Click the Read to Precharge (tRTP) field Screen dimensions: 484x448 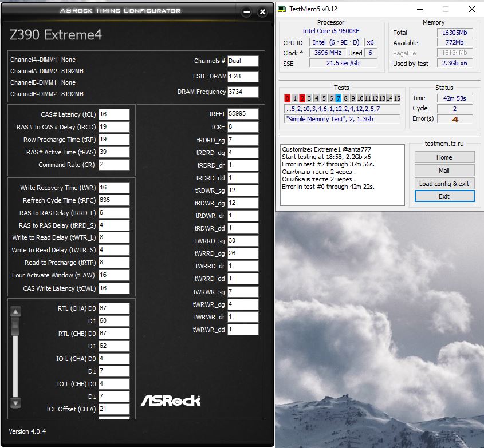pos(114,263)
